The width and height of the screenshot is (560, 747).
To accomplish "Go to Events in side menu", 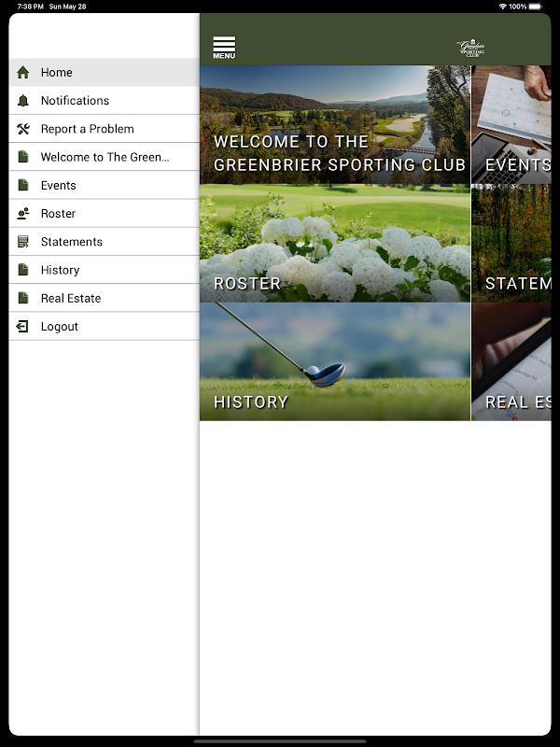I will (x=104, y=185).
